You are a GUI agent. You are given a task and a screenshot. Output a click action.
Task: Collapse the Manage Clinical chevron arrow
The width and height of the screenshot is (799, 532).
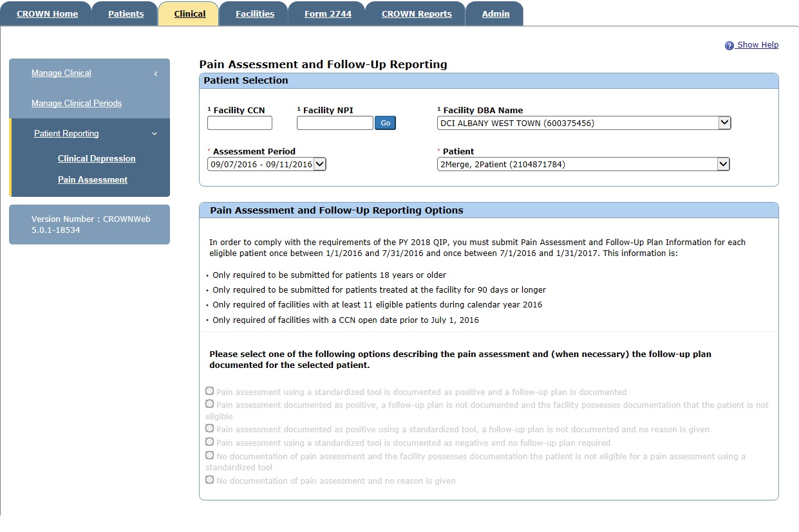(x=156, y=73)
